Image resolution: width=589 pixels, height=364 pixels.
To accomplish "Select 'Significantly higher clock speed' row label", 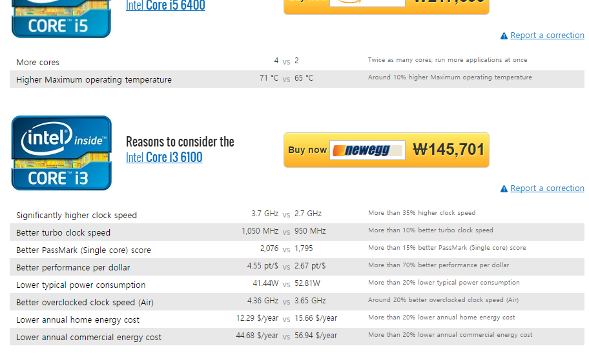I will (x=76, y=215).
